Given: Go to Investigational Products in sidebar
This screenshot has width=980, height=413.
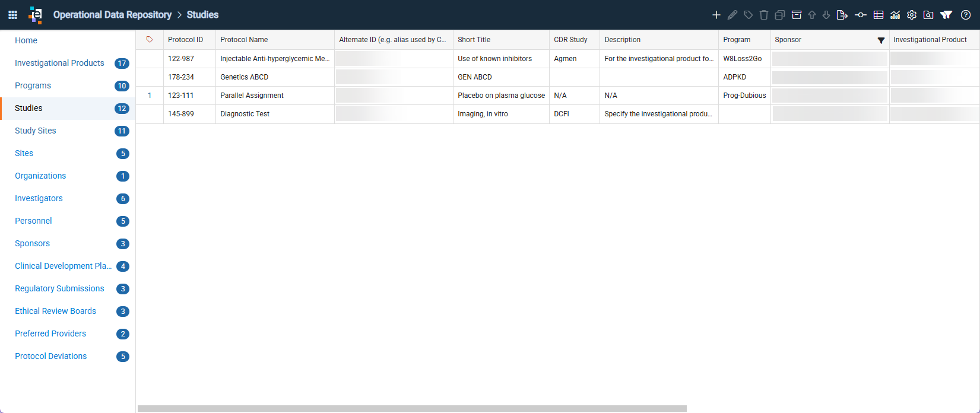Looking at the screenshot, I should click(x=59, y=63).
